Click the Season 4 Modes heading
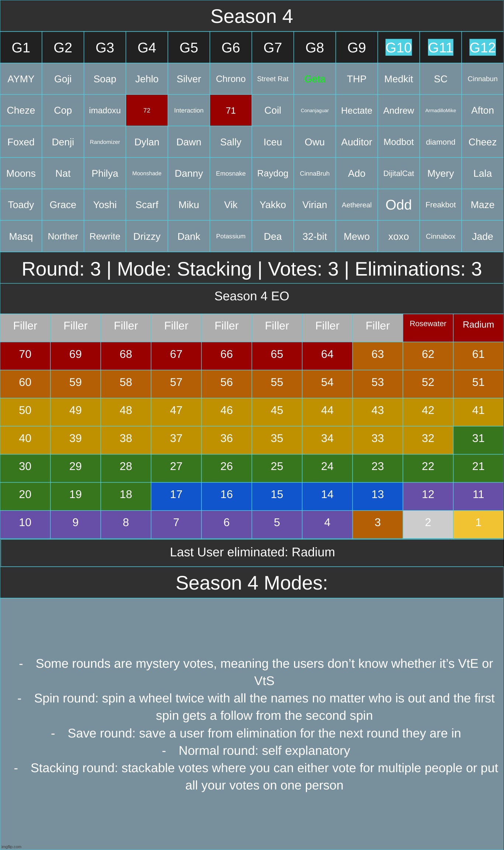Image resolution: width=504 pixels, height=850 pixels. (x=252, y=583)
